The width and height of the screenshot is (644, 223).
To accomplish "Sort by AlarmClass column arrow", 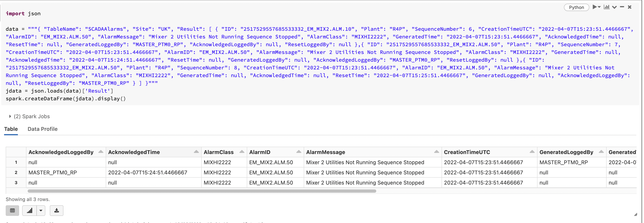I will 242,152.
